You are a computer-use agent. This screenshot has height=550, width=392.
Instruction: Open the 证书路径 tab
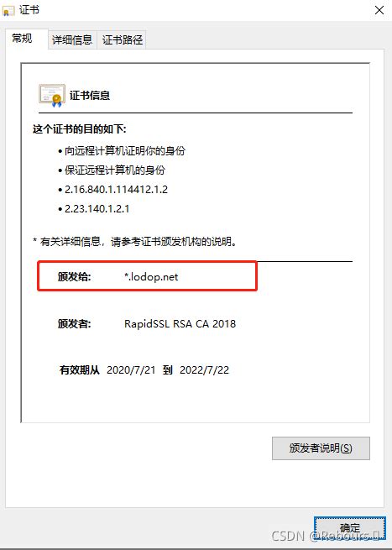tap(123, 39)
